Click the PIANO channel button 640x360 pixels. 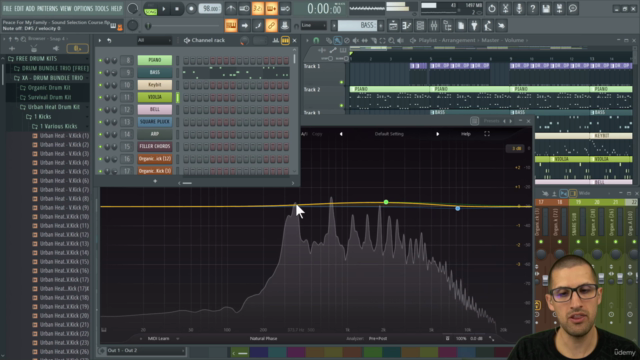point(155,60)
